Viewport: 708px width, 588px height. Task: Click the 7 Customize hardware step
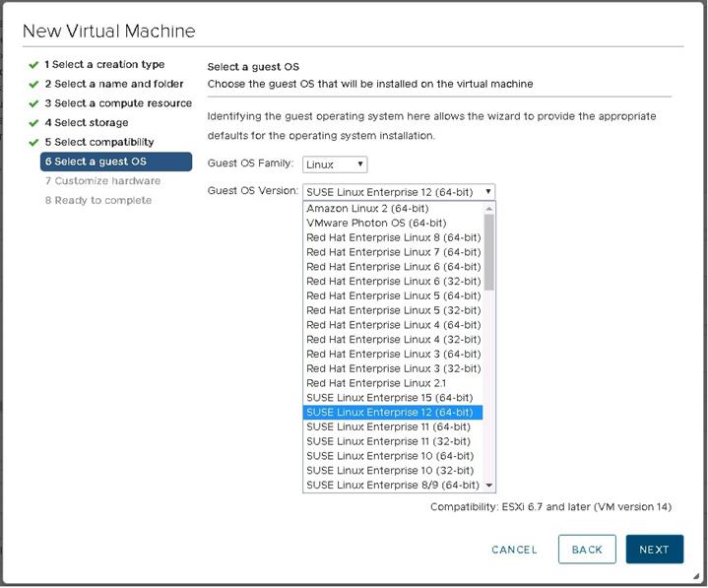pyautogui.click(x=102, y=181)
